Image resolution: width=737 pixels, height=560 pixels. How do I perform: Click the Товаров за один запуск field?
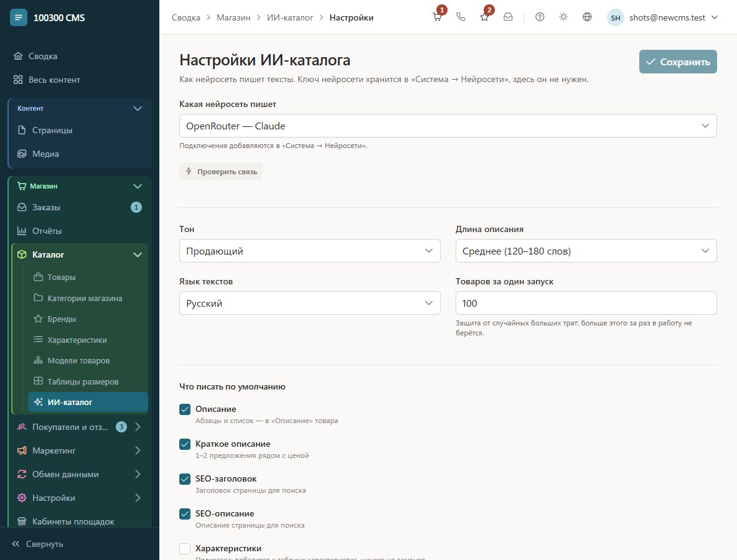pyautogui.click(x=586, y=303)
